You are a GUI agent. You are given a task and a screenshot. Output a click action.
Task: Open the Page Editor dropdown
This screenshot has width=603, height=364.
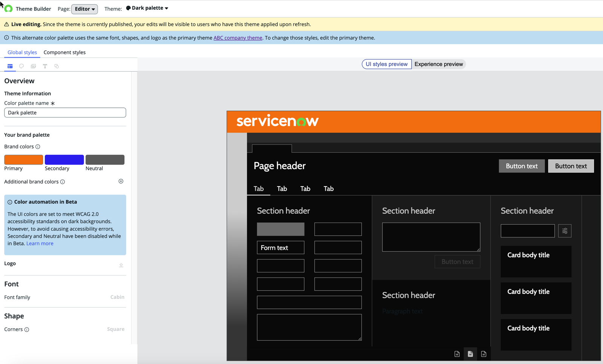coord(84,9)
